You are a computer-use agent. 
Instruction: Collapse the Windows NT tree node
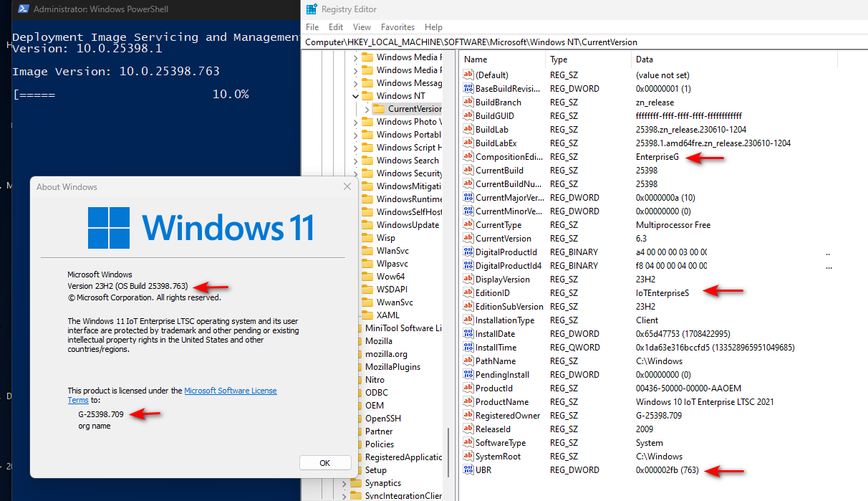[356, 96]
